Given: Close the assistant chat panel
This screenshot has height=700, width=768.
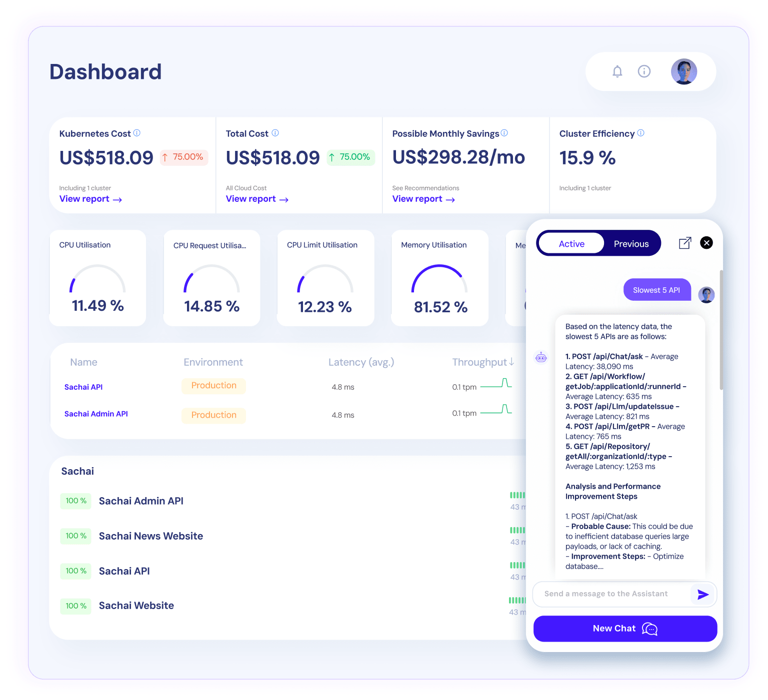Looking at the screenshot, I should [x=706, y=243].
